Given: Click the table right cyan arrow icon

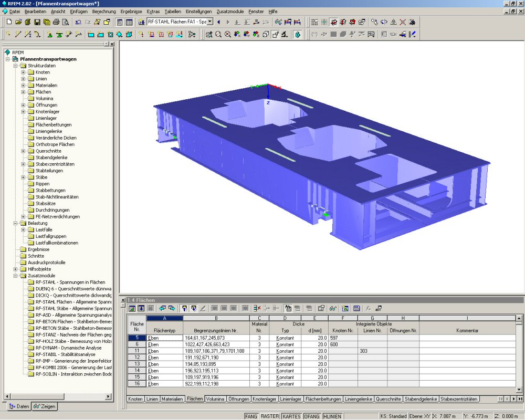Looking at the screenshot, I should pos(172,308).
